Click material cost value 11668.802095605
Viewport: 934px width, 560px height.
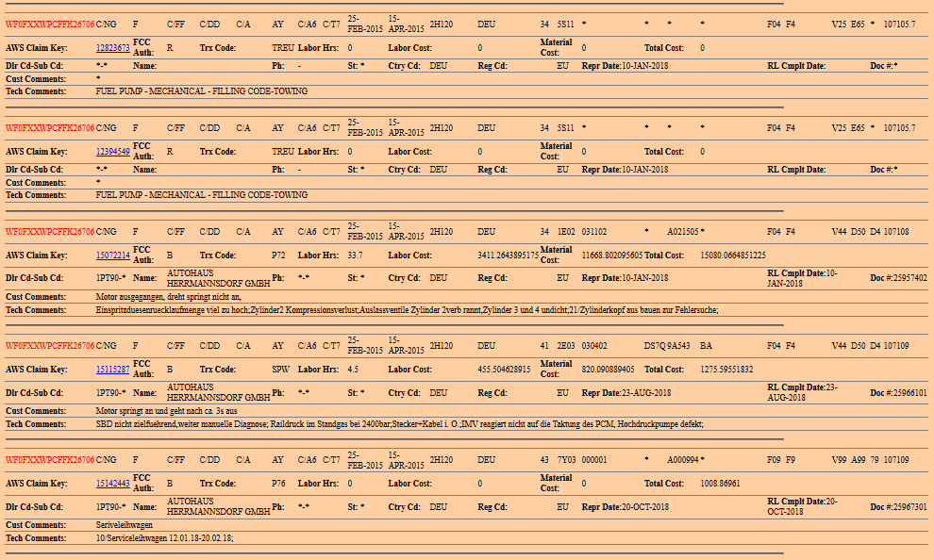click(x=611, y=255)
